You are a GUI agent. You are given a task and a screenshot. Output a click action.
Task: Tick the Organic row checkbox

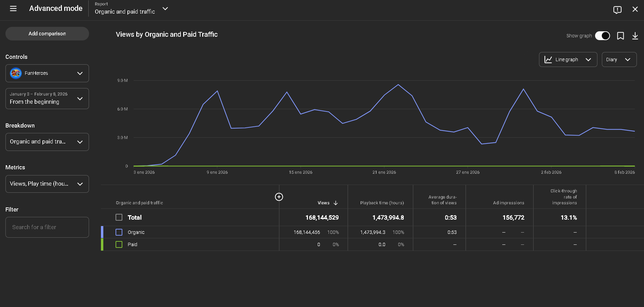119,232
